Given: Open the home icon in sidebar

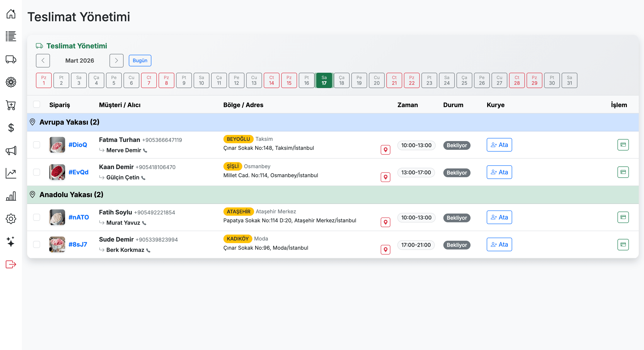Looking at the screenshot, I should [11, 14].
